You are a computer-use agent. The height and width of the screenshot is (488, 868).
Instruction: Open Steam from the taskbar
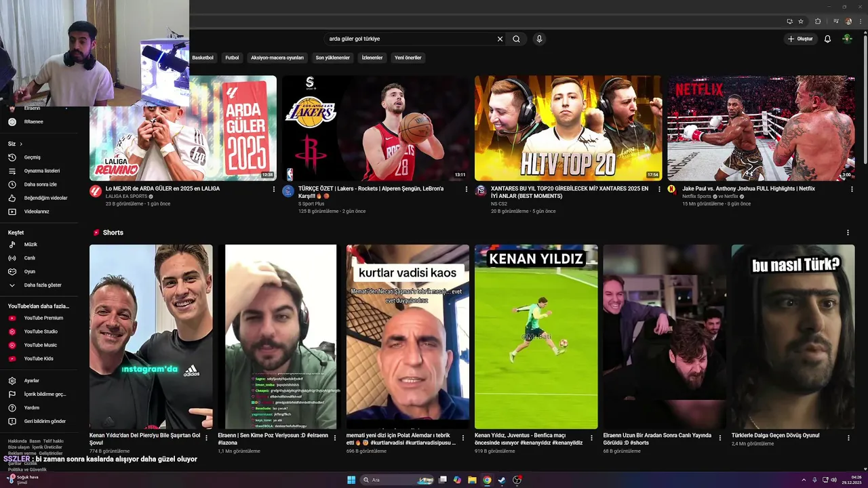click(x=502, y=480)
